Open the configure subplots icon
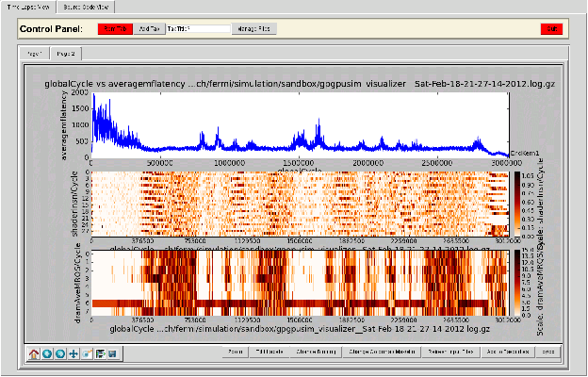 [99, 353]
